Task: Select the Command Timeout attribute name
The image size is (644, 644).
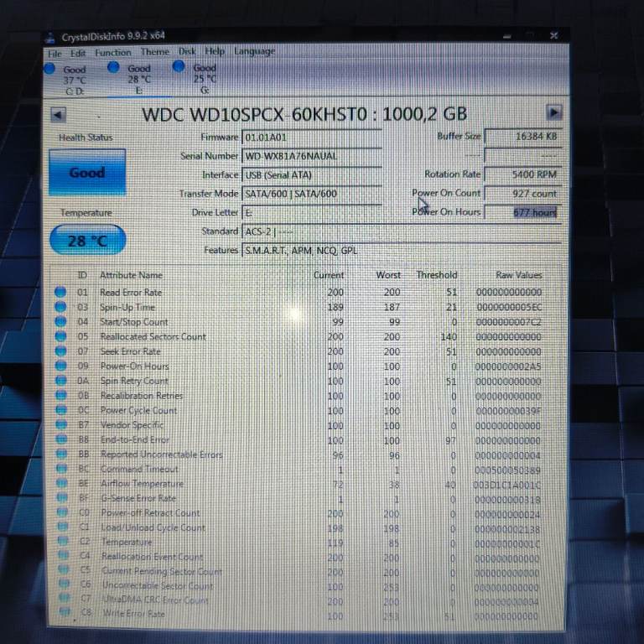Action: click(x=140, y=469)
